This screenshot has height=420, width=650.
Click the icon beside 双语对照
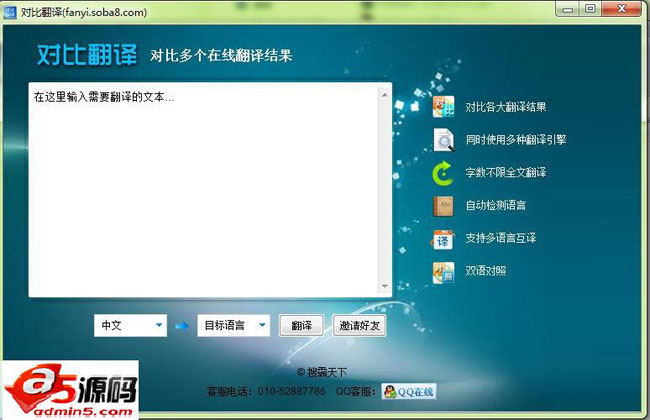[x=443, y=272]
